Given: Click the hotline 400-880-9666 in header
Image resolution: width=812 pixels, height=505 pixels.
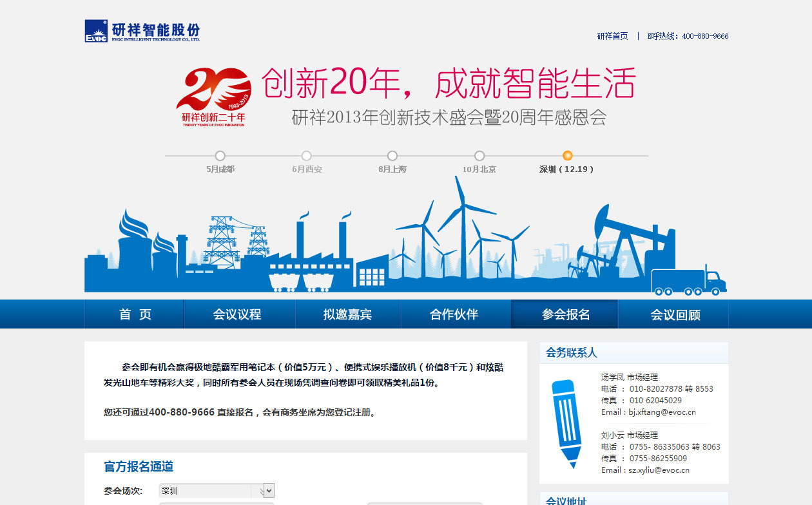Looking at the screenshot, I should 705,36.
